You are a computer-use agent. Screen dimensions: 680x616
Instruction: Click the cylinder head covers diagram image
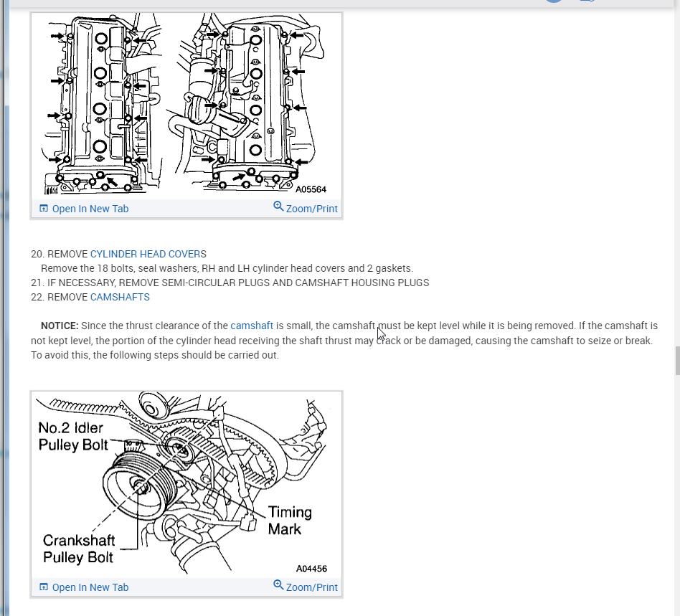coord(186,105)
